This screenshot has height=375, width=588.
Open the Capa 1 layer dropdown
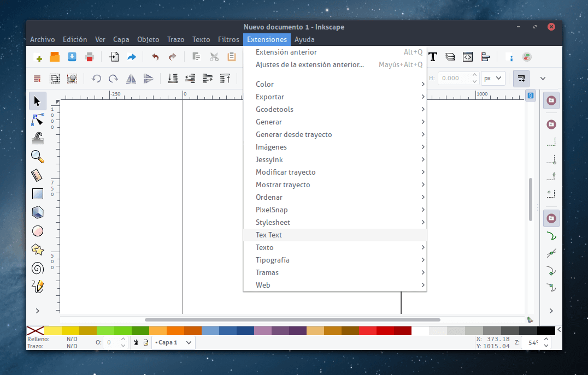(173, 342)
